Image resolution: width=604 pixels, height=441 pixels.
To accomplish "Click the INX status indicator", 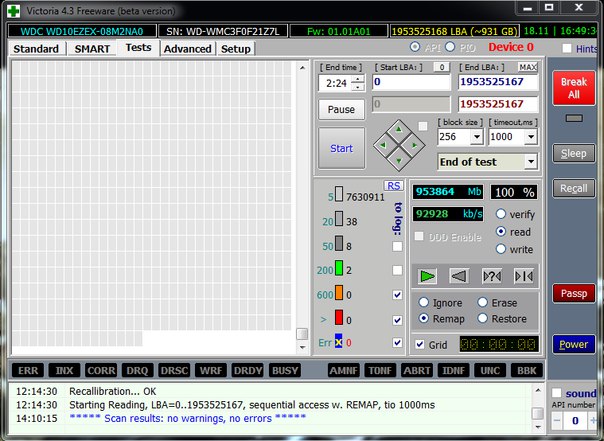I will pyautogui.click(x=64, y=371).
